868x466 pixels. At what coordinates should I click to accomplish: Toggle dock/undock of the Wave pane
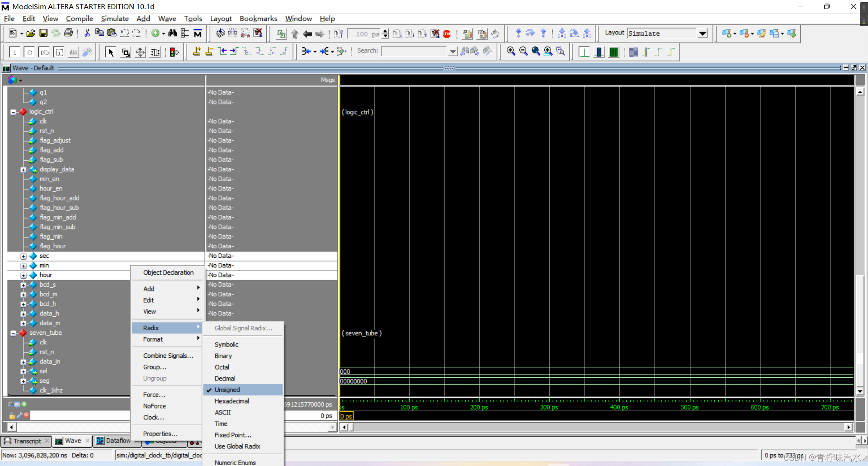[854, 67]
